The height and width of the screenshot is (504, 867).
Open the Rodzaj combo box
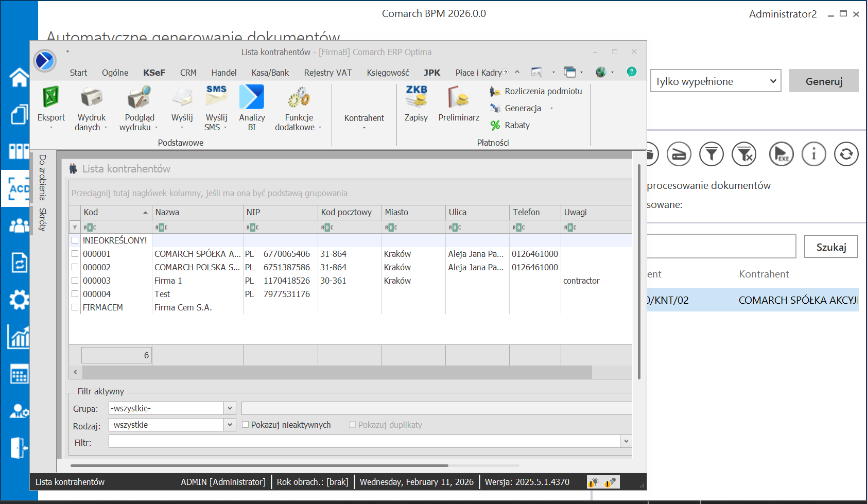coord(230,425)
